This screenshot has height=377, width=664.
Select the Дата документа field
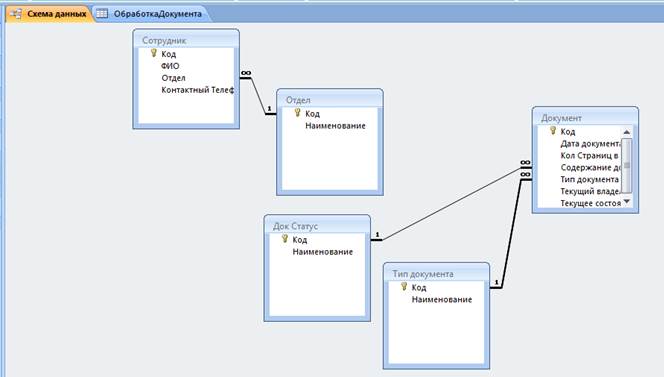point(590,144)
